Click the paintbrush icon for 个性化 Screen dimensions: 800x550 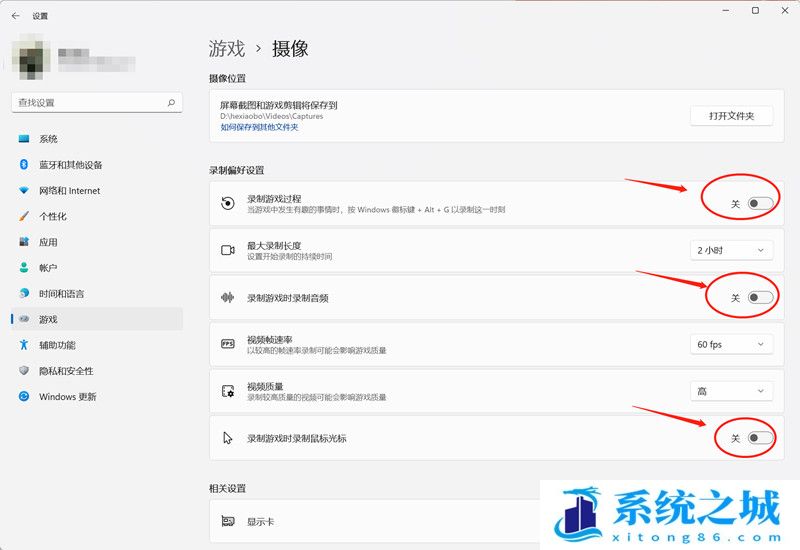pos(23,216)
